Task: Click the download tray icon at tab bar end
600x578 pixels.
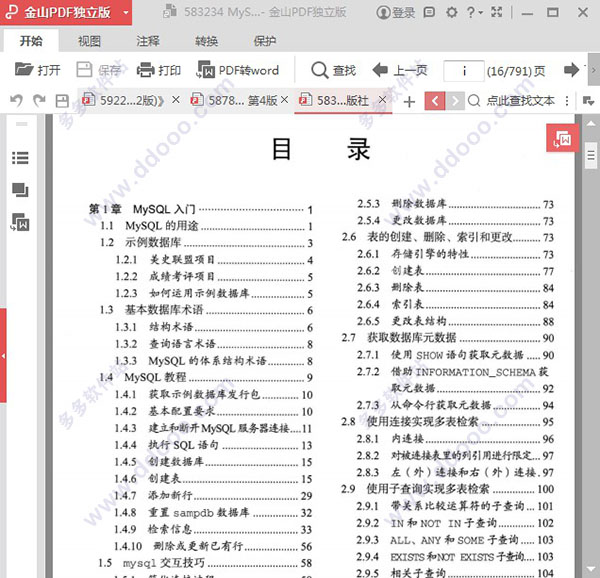Action: point(588,101)
